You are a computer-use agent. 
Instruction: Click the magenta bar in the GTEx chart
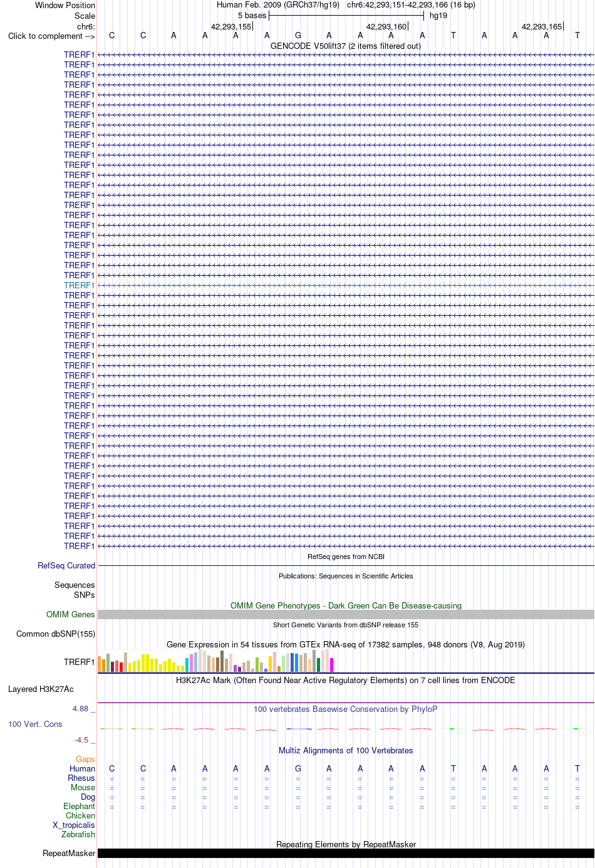click(332, 665)
